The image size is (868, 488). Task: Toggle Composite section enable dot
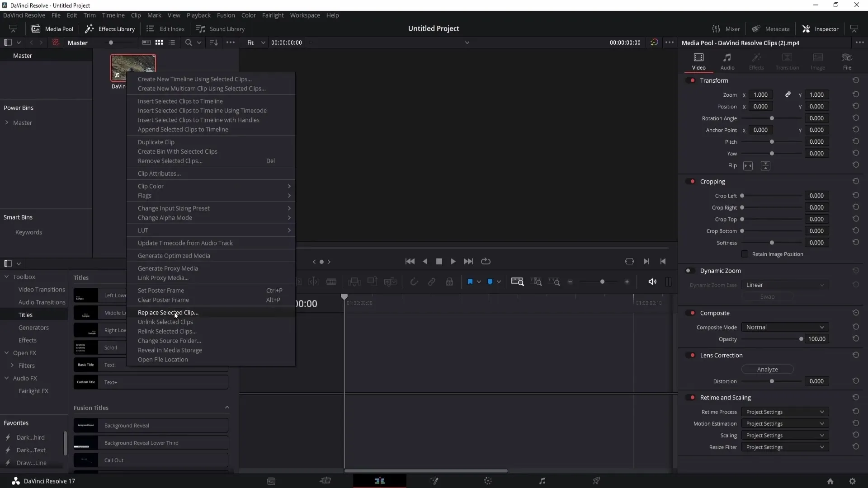[x=693, y=313]
